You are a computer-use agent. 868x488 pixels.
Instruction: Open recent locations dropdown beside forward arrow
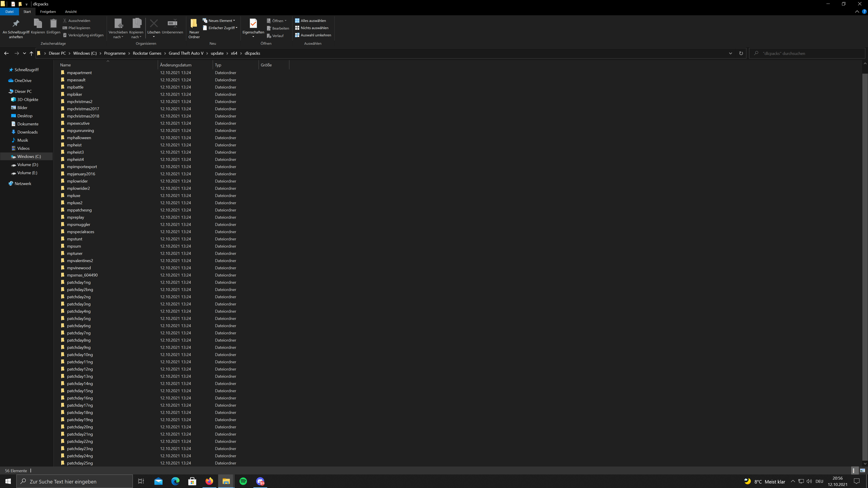(24, 53)
